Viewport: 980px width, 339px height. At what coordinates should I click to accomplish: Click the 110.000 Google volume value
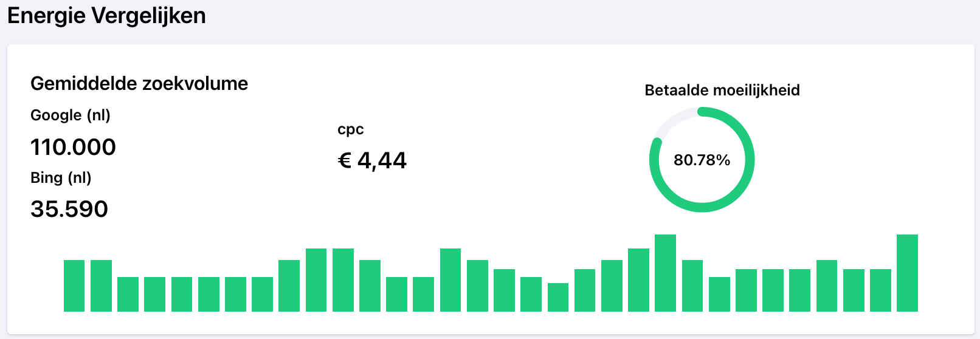coord(73,147)
